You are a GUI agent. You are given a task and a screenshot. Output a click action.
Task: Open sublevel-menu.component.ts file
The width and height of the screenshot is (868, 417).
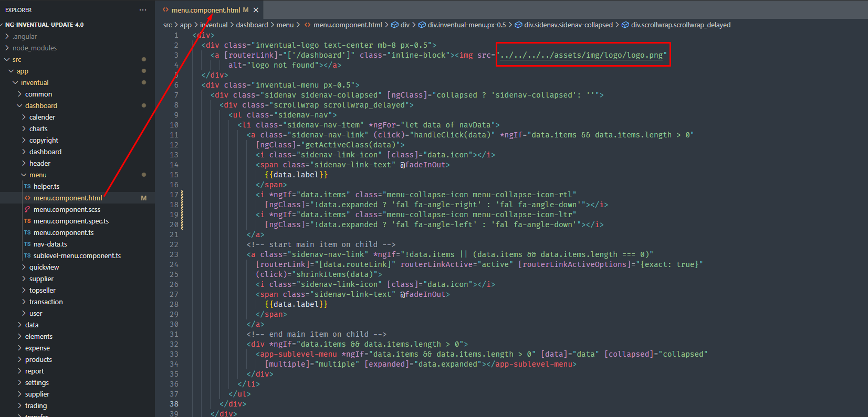tap(77, 255)
